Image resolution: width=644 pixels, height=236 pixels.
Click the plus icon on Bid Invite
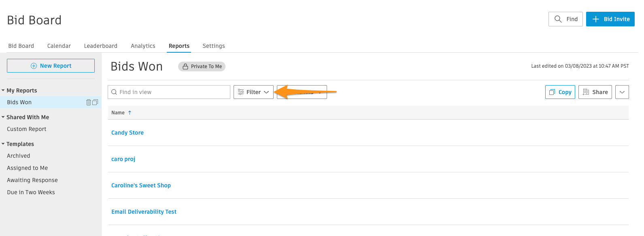(595, 19)
